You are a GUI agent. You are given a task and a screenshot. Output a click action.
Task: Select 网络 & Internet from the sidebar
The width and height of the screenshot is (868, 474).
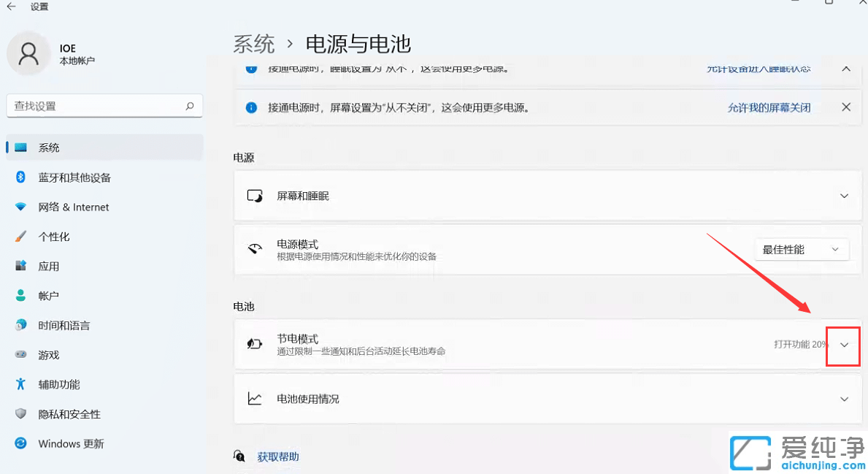pyautogui.click(x=72, y=207)
